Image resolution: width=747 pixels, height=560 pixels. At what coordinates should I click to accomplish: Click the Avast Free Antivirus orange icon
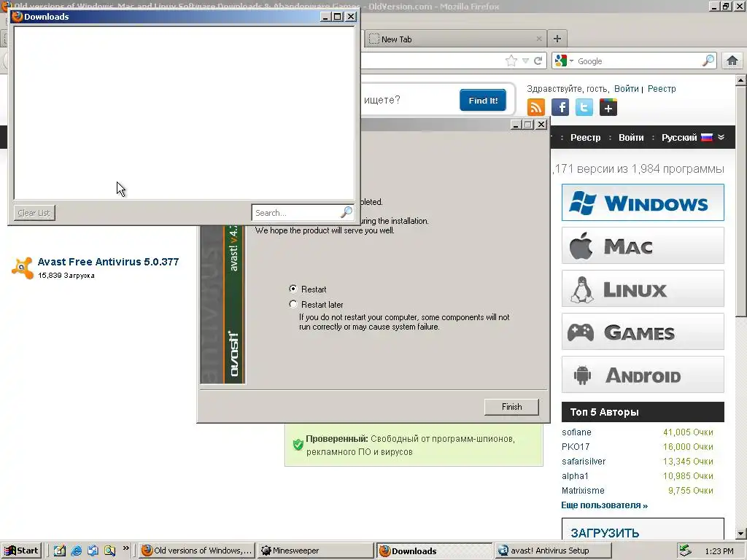23,268
